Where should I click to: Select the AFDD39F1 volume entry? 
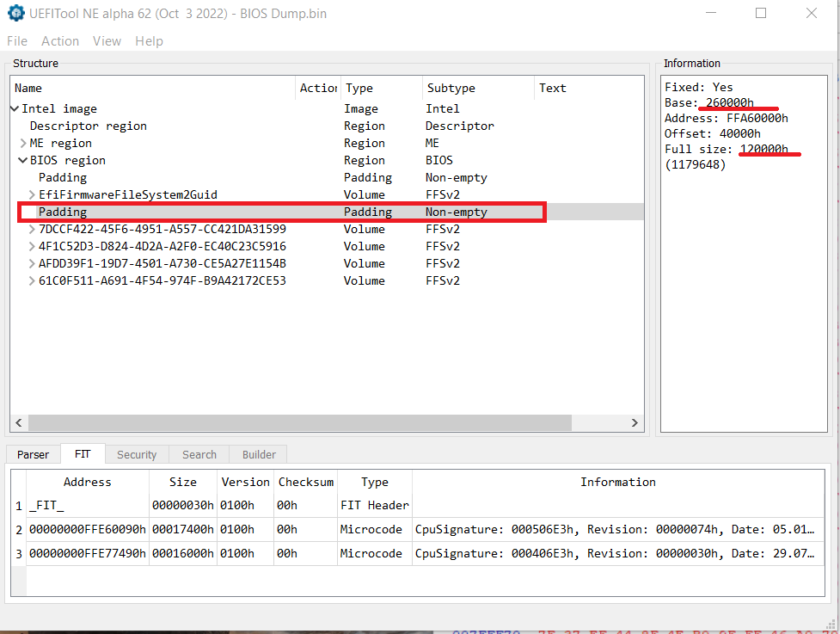tap(162, 264)
